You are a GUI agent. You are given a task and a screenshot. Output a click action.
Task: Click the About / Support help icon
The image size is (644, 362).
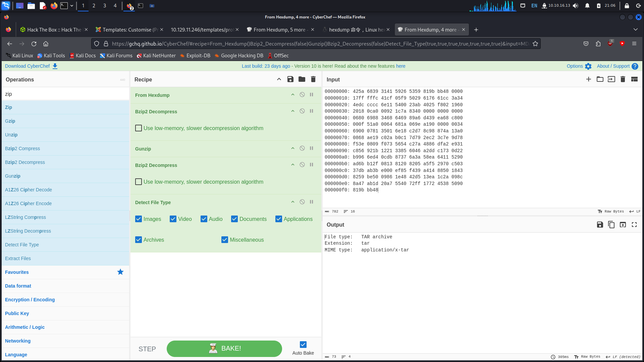635,66
